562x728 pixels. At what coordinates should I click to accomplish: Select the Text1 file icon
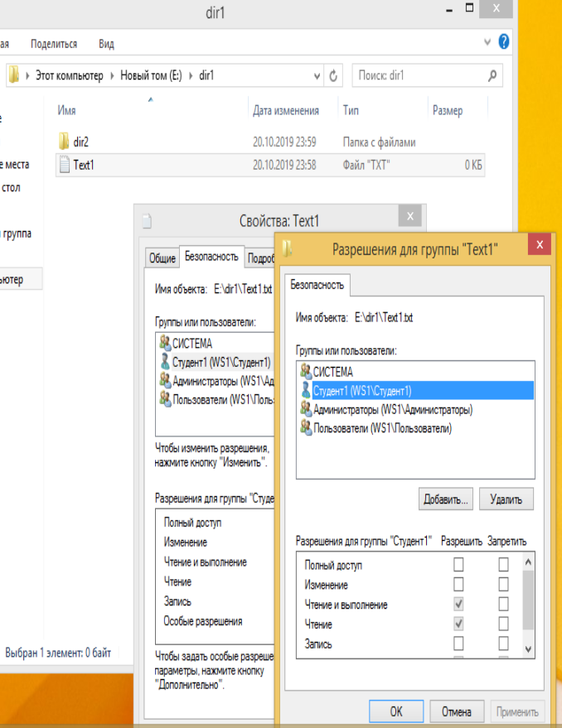point(65,165)
